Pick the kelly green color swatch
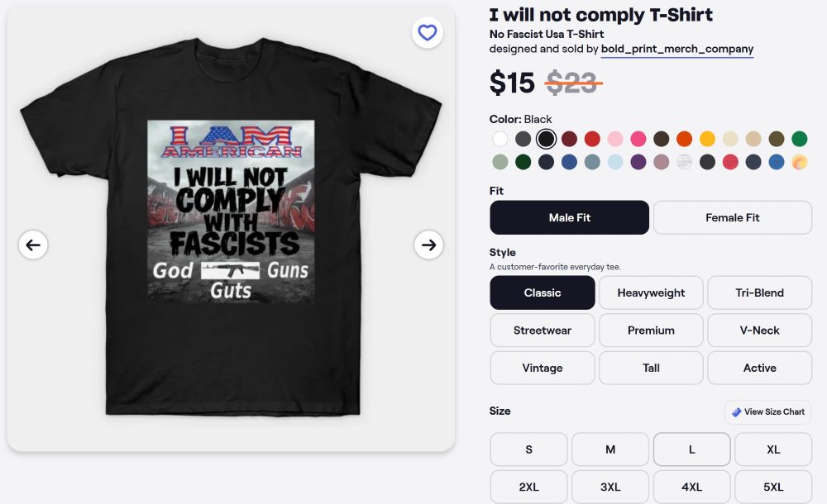 799,139
